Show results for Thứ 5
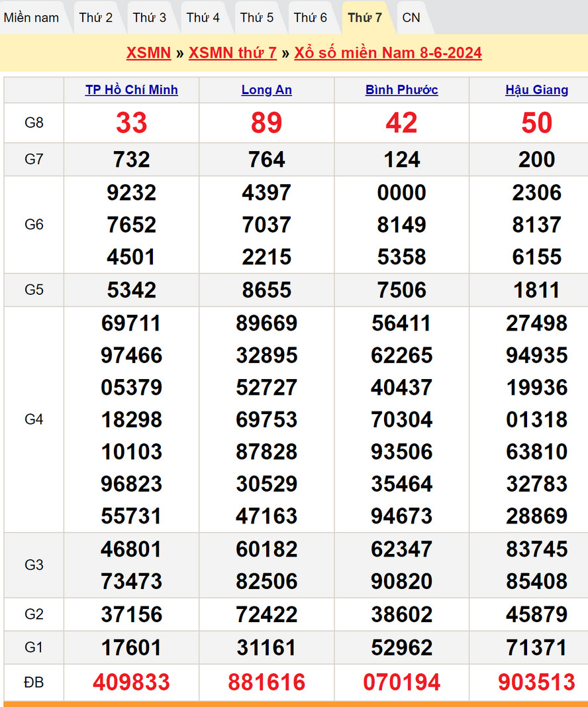 point(257,18)
